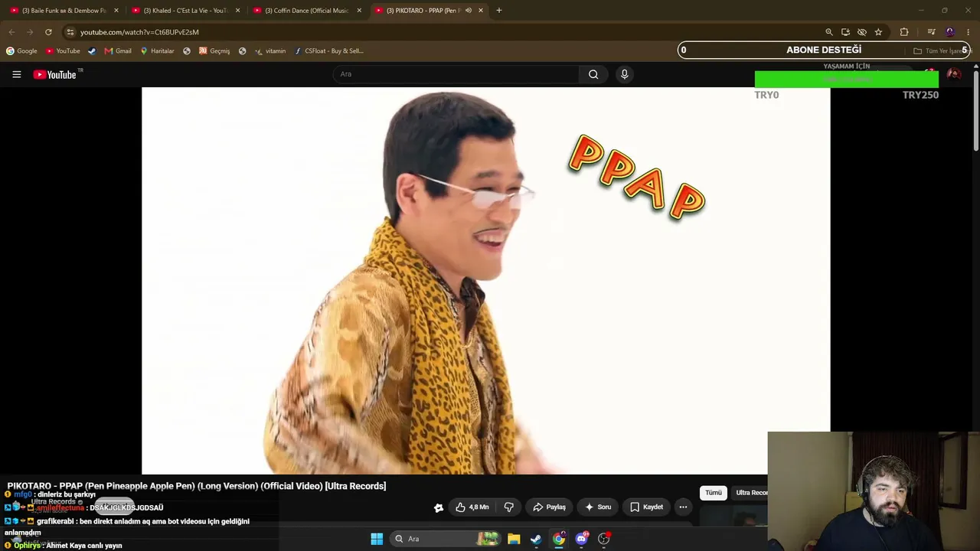The image size is (980, 551).
Task: Open the video's more actions menu
Action: 683,507
